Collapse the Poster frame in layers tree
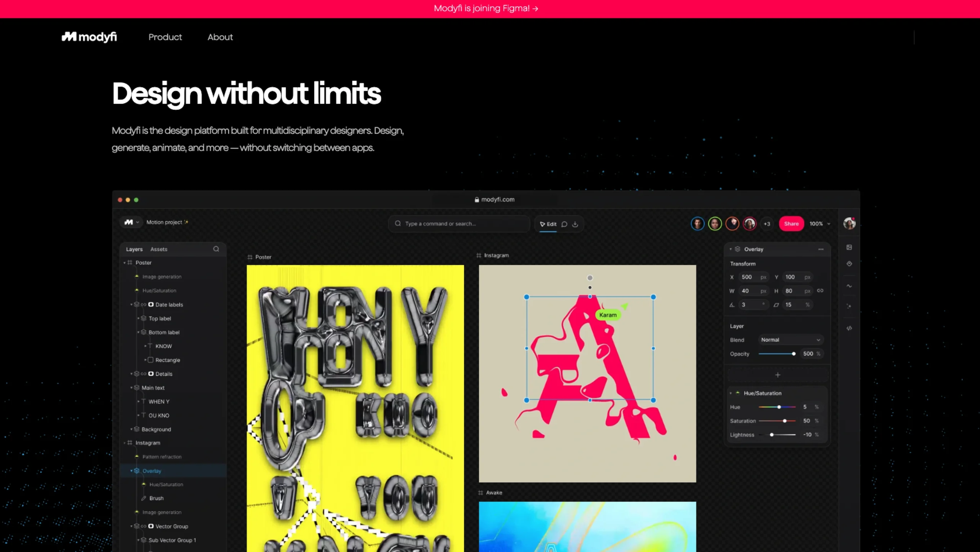 point(125,263)
